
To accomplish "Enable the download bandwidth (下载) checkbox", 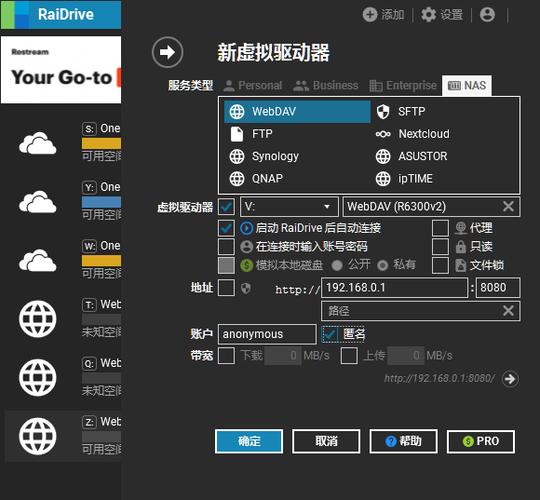I will [226, 356].
